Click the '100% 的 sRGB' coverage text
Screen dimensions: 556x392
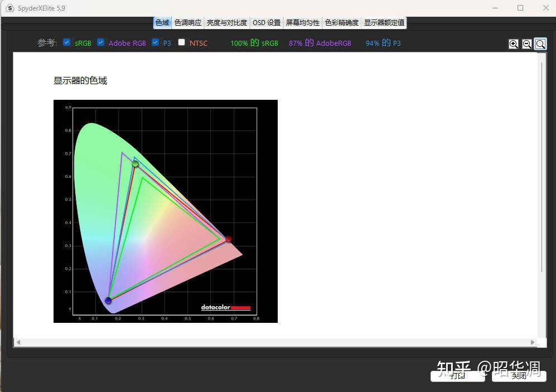click(254, 43)
